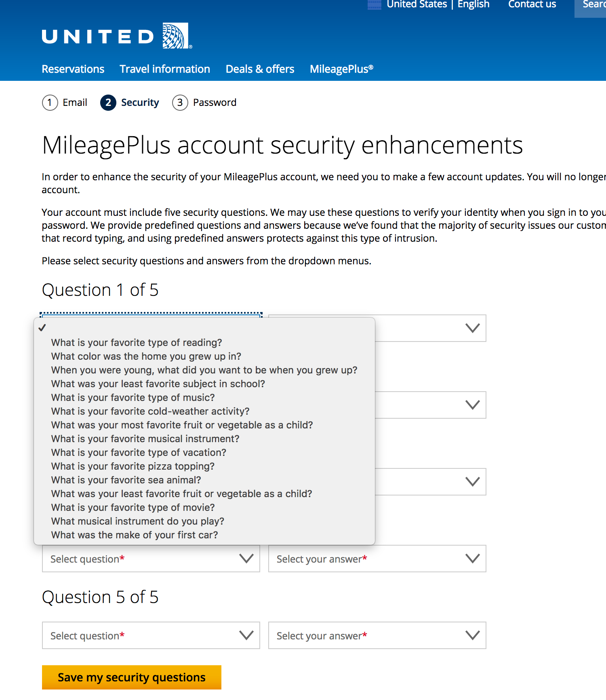Viewport: 606px width, 700px height.
Task: Open the Travel information menu
Action: (165, 69)
